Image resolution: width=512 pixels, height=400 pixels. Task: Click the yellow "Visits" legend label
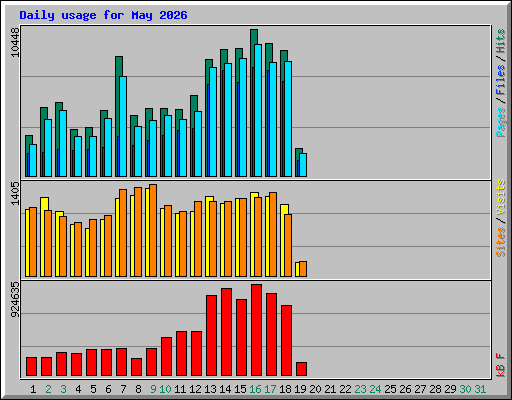click(500, 197)
